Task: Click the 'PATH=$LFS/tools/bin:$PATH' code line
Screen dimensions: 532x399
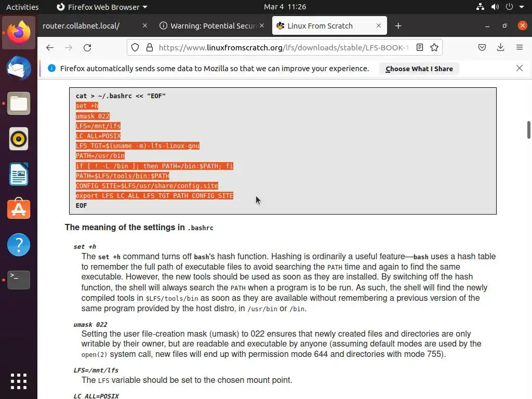Action: pos(123,176)
